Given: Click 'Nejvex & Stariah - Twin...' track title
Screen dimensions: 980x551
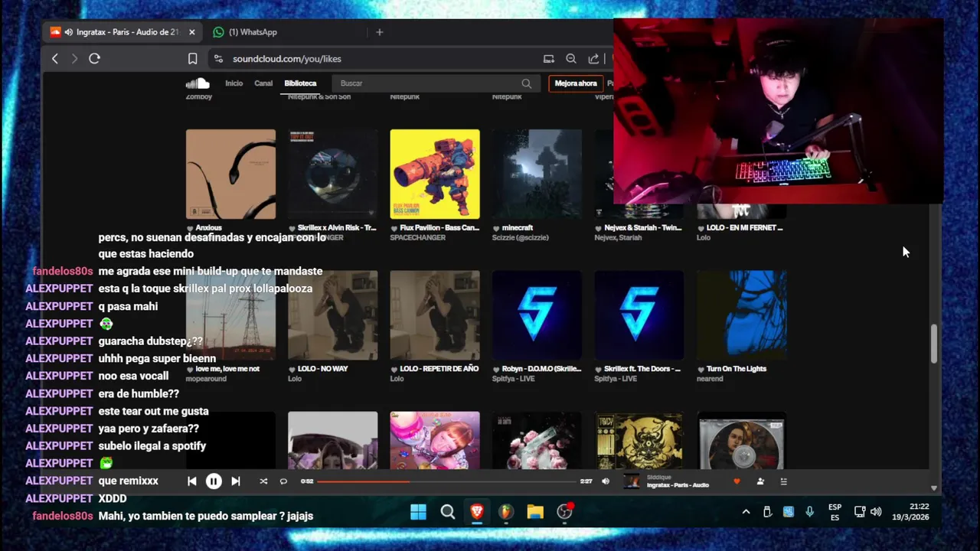Looking at the screenshot, I should pyautogui.click(x=643, y=228).
